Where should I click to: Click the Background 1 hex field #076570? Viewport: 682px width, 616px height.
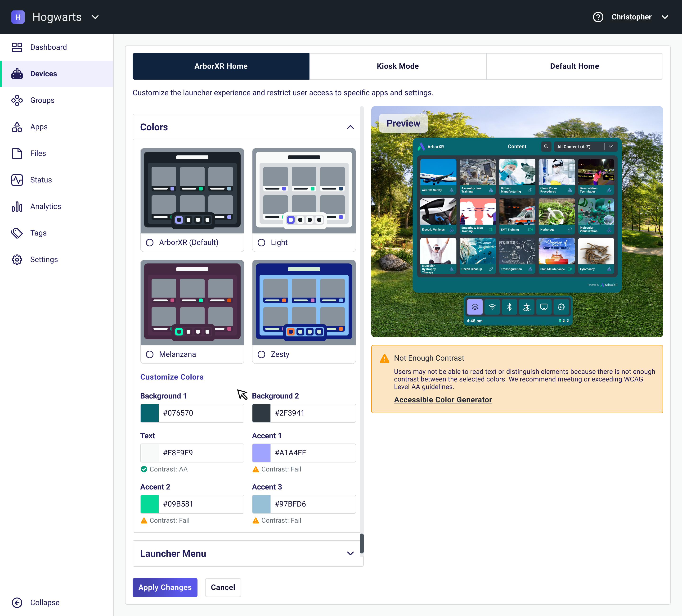(x=201, y=413)
